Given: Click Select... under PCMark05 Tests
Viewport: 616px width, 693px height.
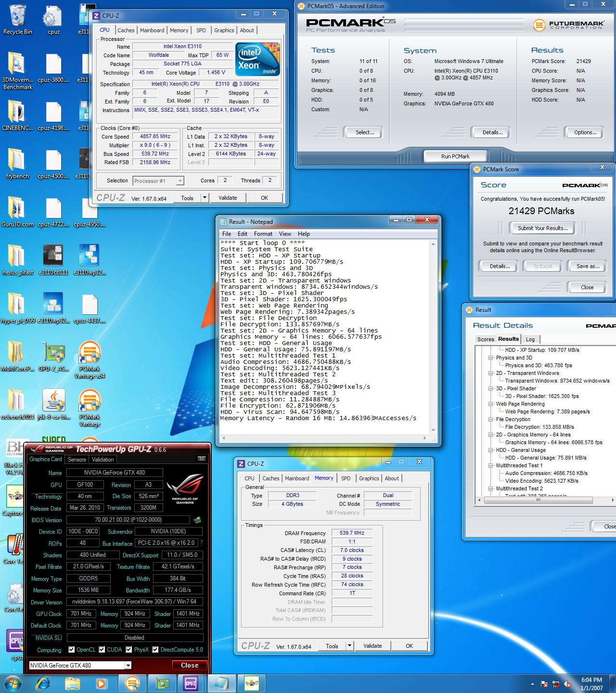Looking at the screenshot, I should pos(365,132).
